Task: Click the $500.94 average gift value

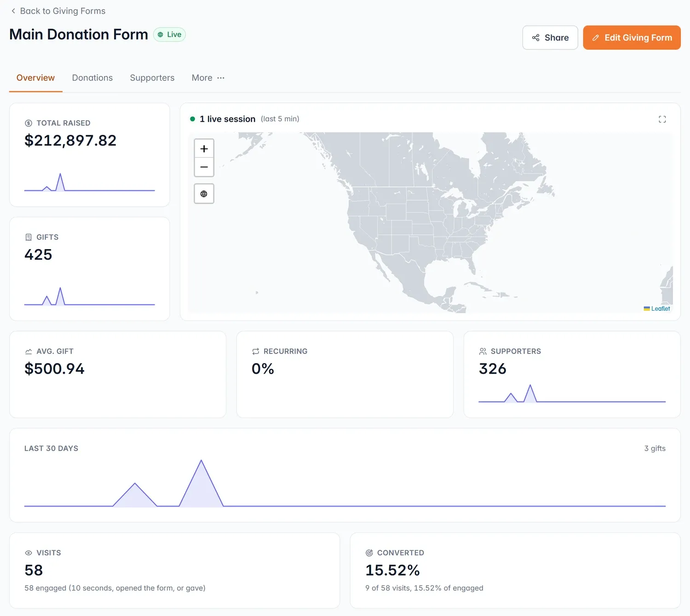Action: pos(54,369)
